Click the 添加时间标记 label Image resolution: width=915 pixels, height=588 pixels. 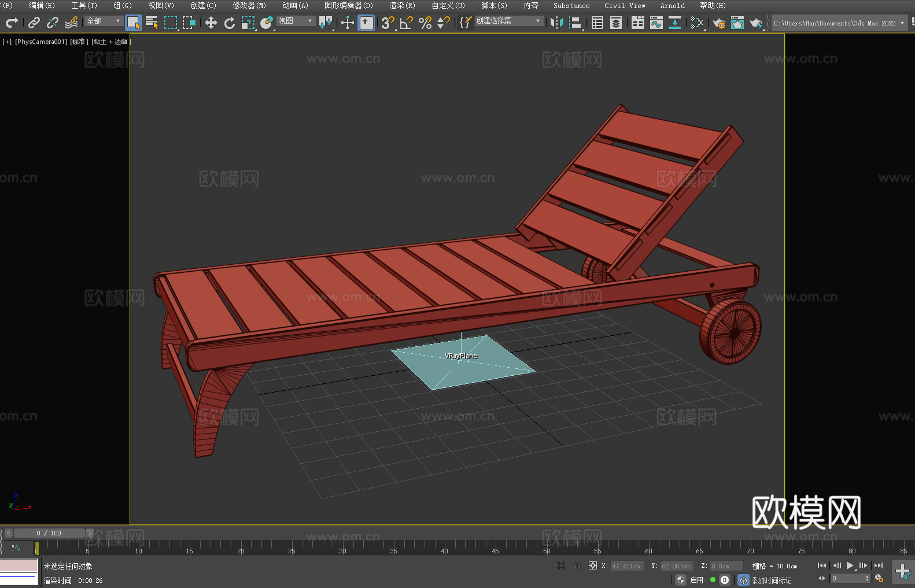pyautogui.click(x=771, y=580)
